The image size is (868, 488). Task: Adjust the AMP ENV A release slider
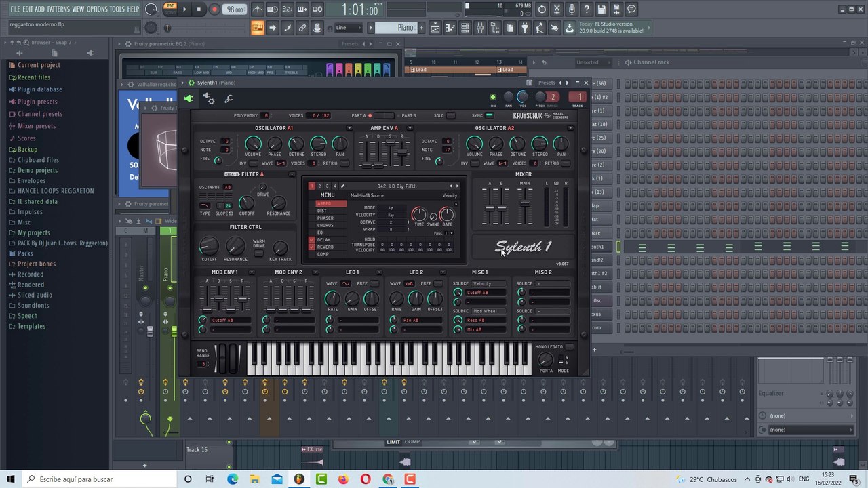point(401,152)
